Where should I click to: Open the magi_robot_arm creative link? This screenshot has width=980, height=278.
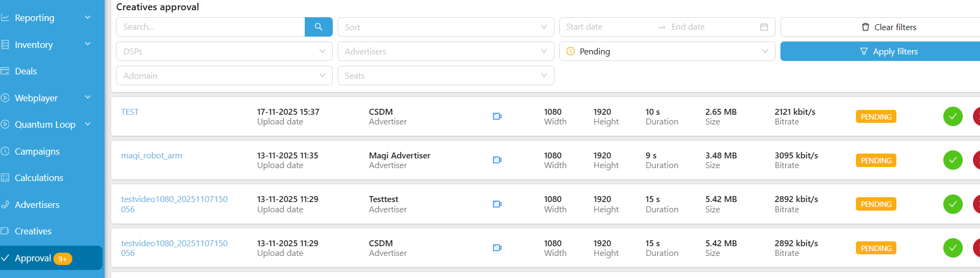152,156
